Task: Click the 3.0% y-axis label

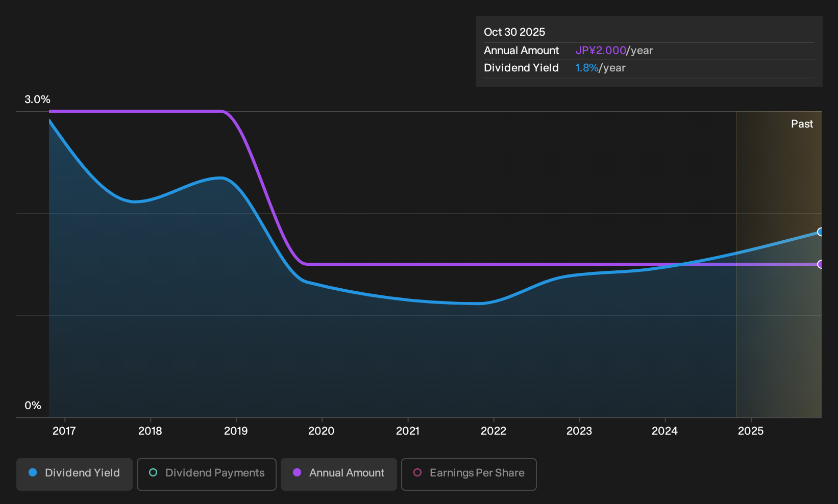Action: point(38,99)
